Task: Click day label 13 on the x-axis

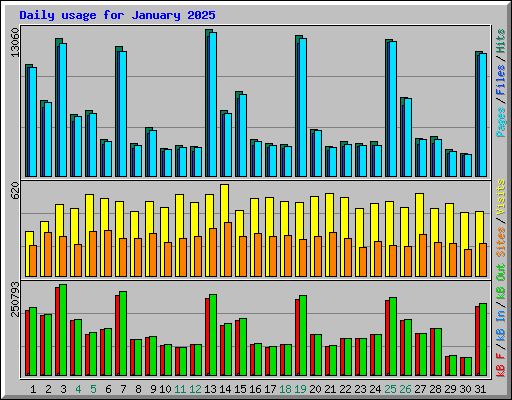Action: pos(210,389)
